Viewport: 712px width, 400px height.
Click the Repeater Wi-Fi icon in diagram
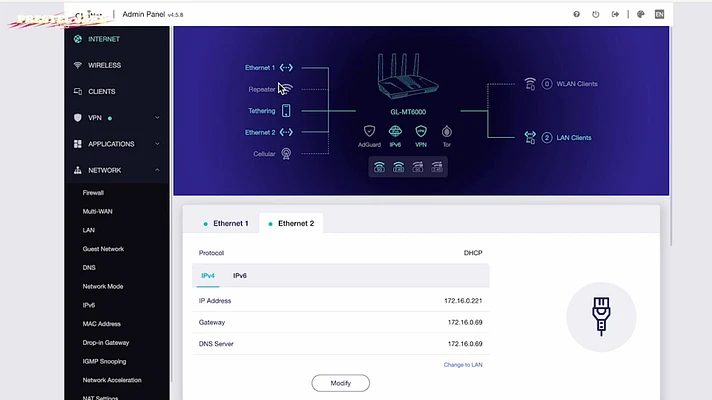point(287,89)
